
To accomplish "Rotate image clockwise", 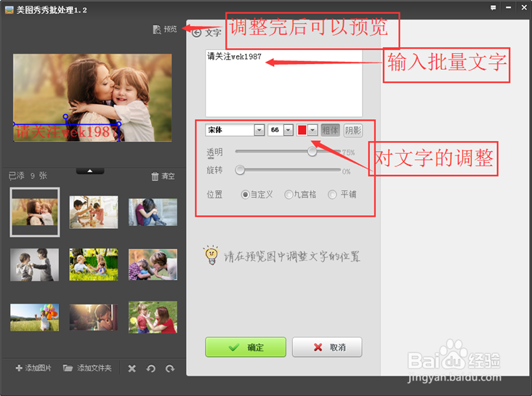I will pos(170,368).
